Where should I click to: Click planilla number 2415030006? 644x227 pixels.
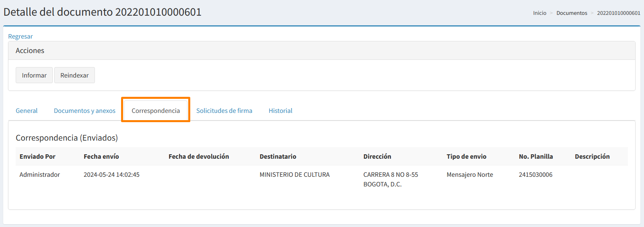coord(535,174)
